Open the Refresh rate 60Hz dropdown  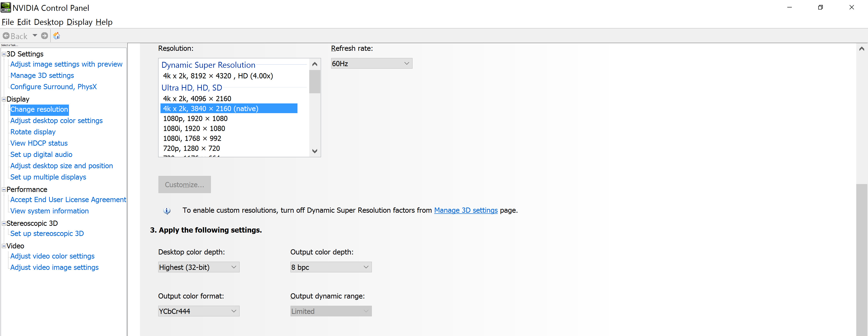pos(372,64)
